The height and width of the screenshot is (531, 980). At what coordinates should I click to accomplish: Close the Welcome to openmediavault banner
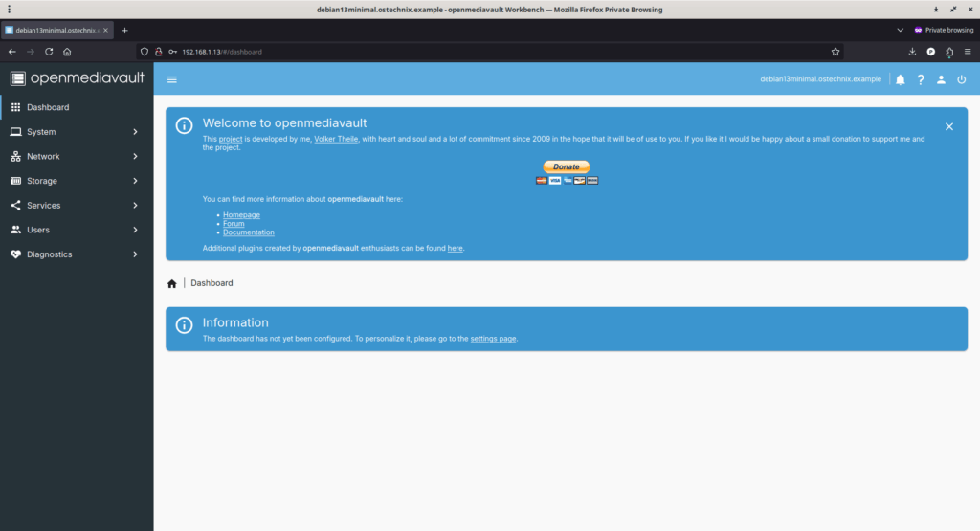948,126
